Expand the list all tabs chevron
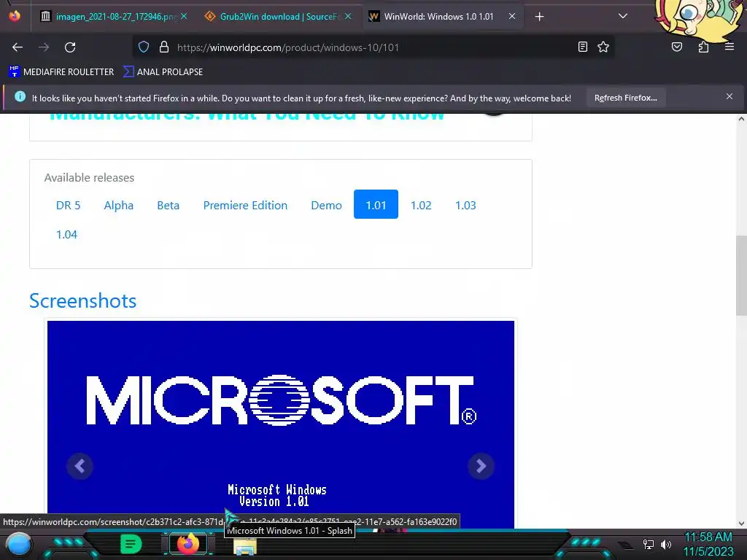747x560 pixels. coord(623,16)
